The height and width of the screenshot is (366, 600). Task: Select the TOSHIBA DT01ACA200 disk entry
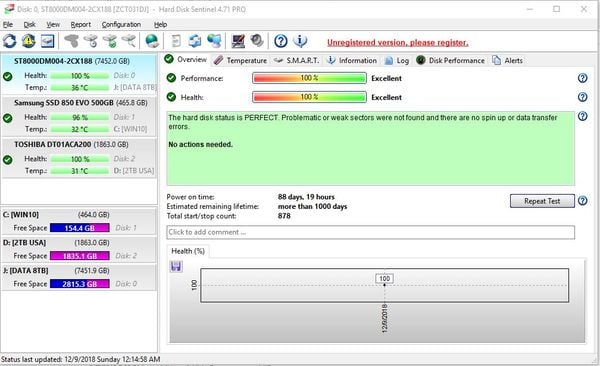coord(79,158)
